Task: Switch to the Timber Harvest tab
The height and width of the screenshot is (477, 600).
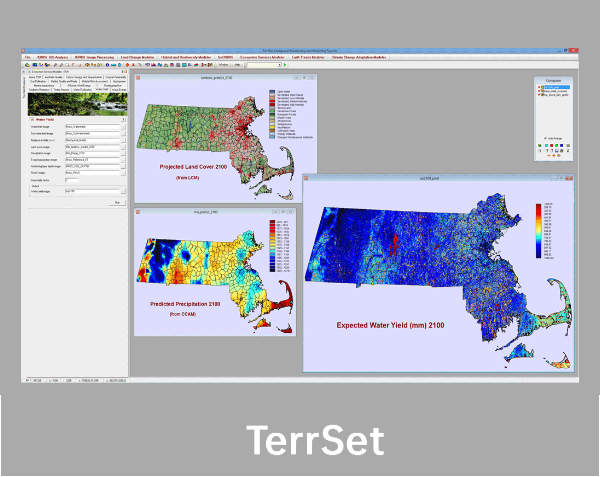Action: pos(61,90)
